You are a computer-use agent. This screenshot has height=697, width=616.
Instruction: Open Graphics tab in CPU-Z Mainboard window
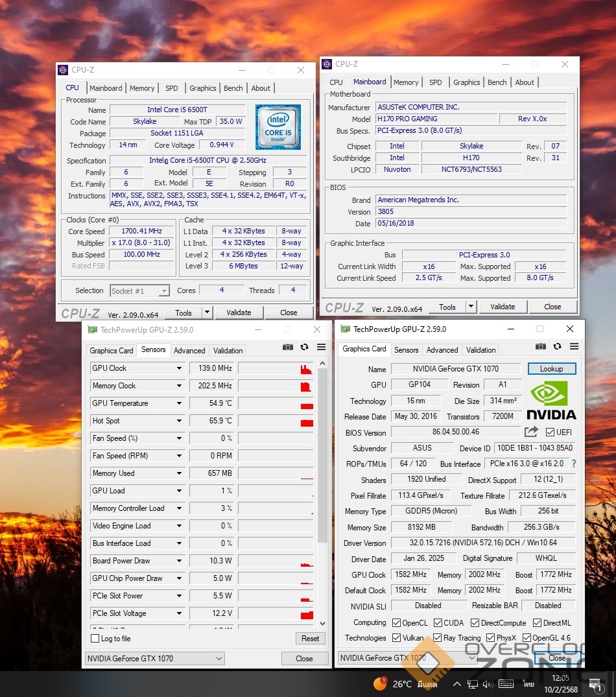[x=467, y=82]
